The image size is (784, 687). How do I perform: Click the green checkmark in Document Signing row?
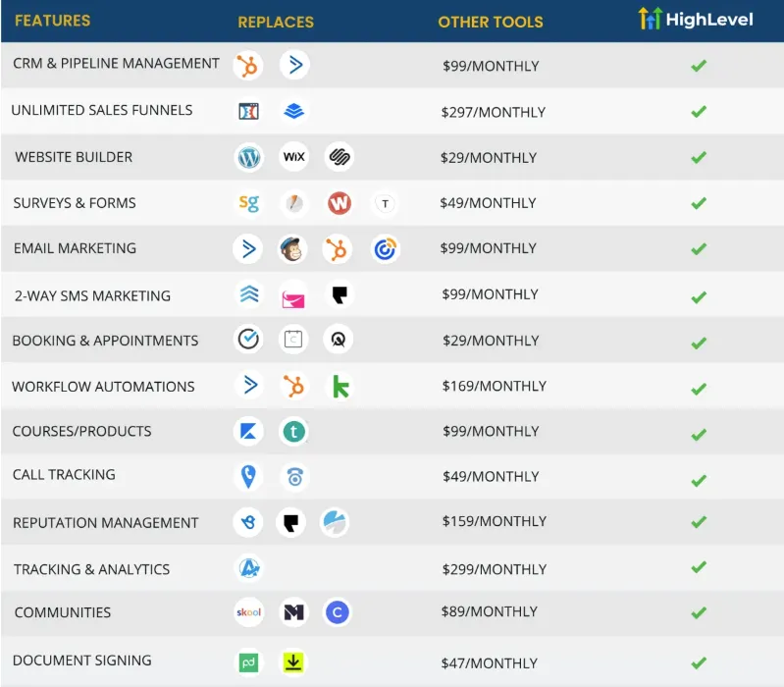tap(699, 663)
